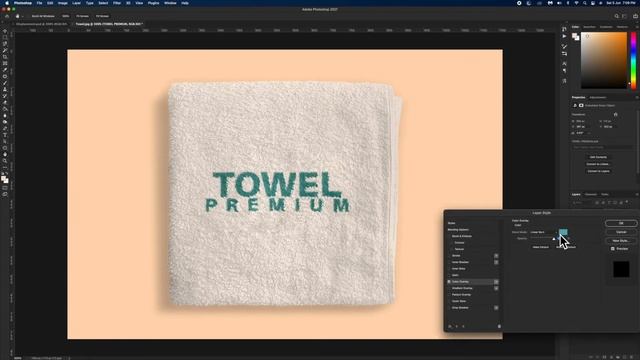Select the Crop tool
This screenshot has width=640, height=360.
point(5,57)
